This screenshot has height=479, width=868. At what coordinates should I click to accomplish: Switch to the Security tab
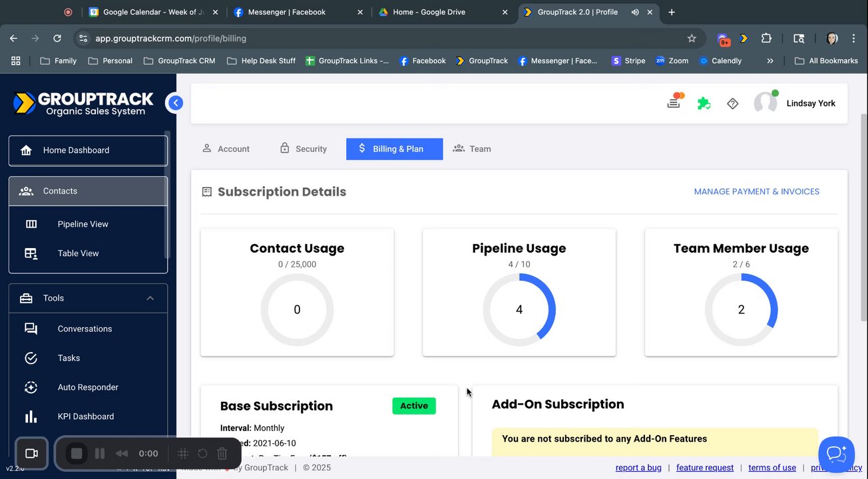click(x=303, y=149)
